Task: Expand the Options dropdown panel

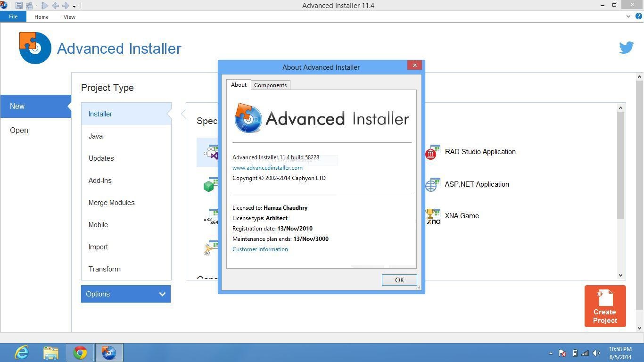Action: point(126,294)
